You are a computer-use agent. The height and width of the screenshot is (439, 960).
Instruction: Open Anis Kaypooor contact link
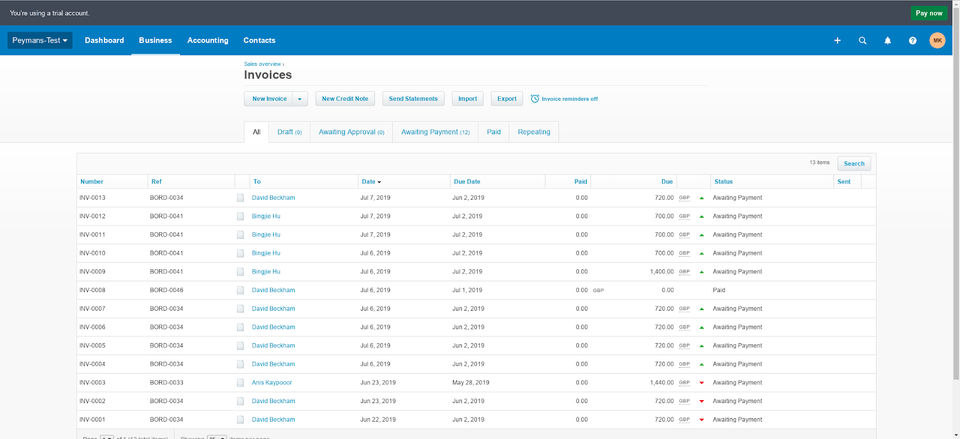pyautogui.click(x=272, y=383)
